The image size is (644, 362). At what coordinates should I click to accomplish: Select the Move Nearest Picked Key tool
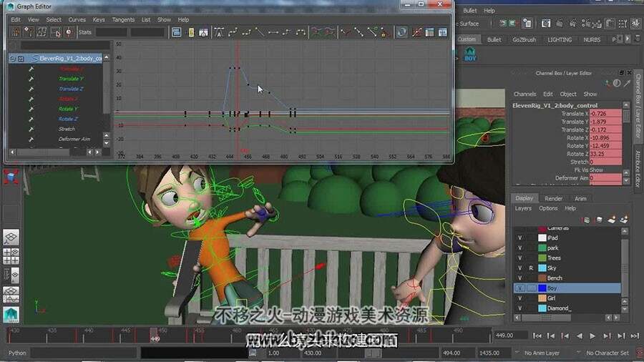(x=16, y=32)
